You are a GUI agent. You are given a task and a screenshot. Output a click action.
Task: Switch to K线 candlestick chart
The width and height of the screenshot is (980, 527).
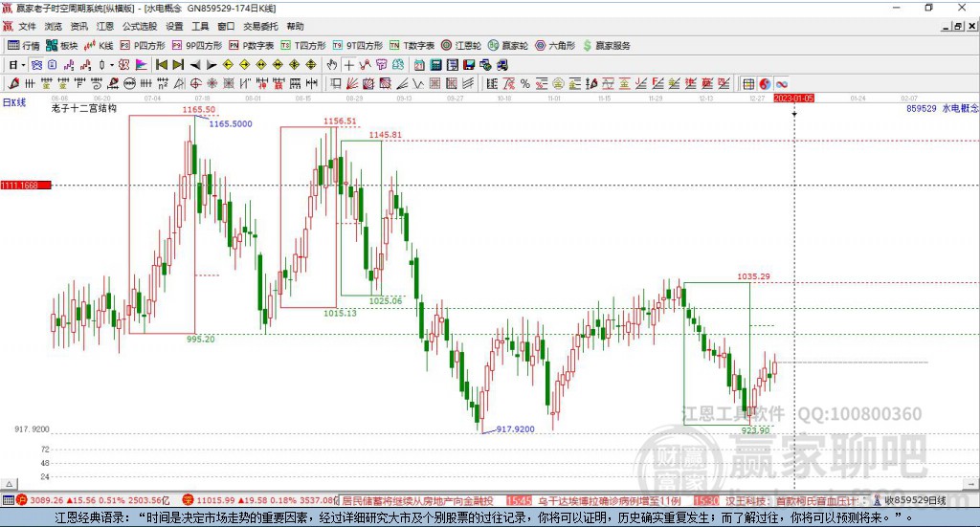[x=99, y=46]
